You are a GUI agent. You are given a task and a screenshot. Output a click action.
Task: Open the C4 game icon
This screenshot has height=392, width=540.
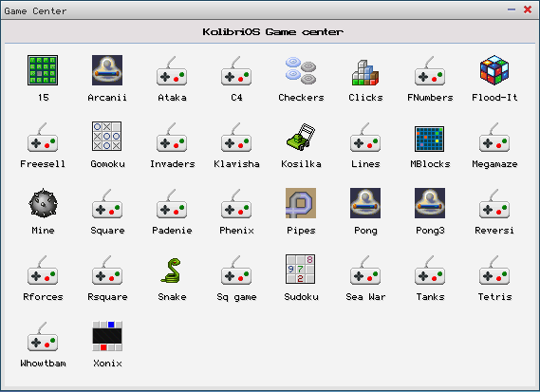[x=236, y=70]
